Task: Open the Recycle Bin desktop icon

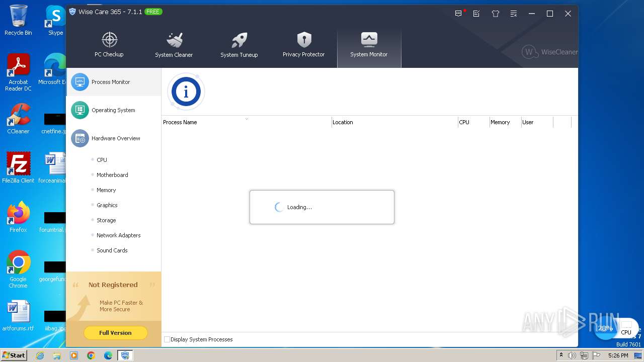Action: click(18, 20)
